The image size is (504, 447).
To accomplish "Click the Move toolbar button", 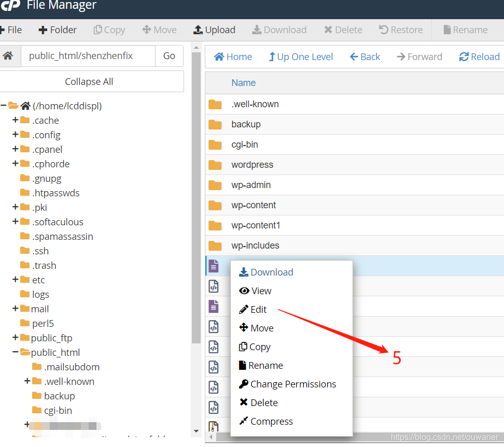I will 159,30.
